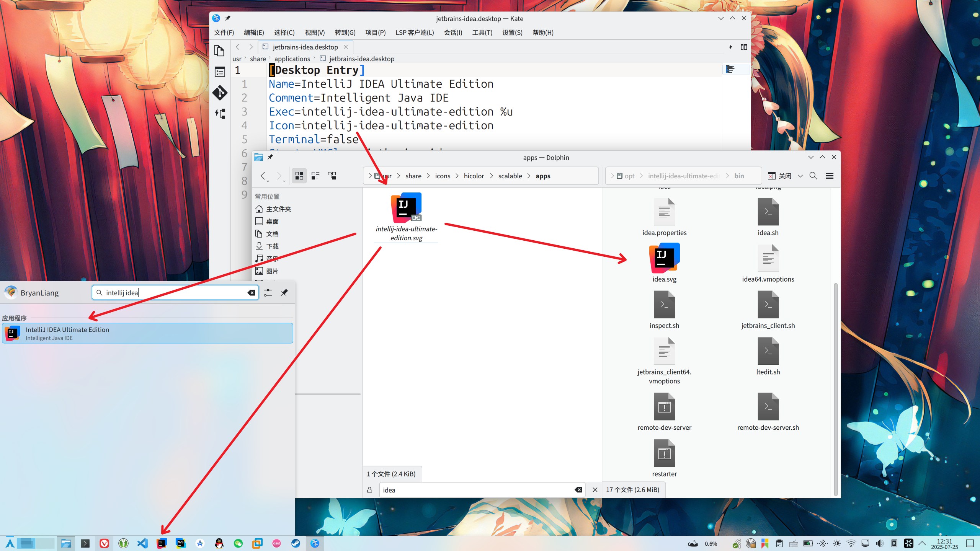The image size is (980, 551).
Task: Launch VS Code from taskbar
Action: pyautogui.click(x=142, y=543)
